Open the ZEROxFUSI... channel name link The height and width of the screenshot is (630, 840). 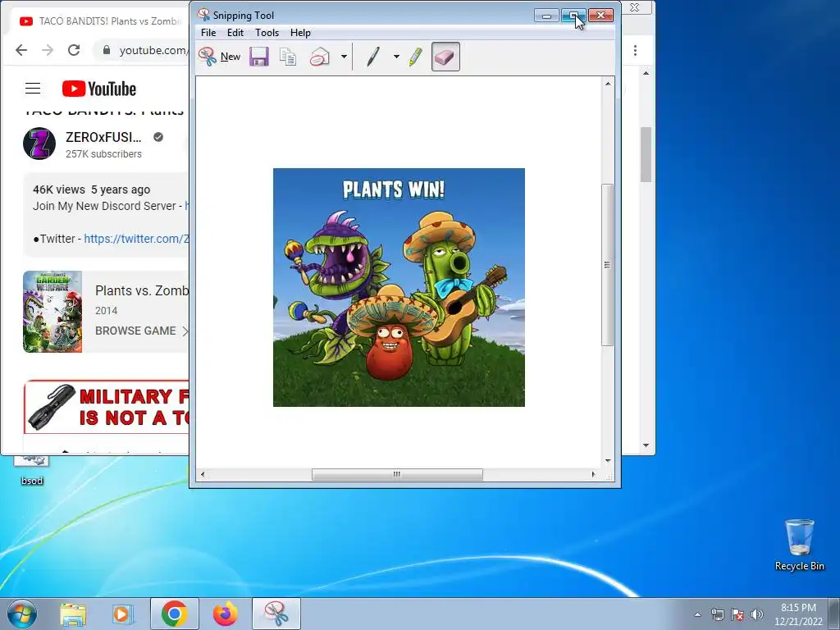[x=103, y=137]
